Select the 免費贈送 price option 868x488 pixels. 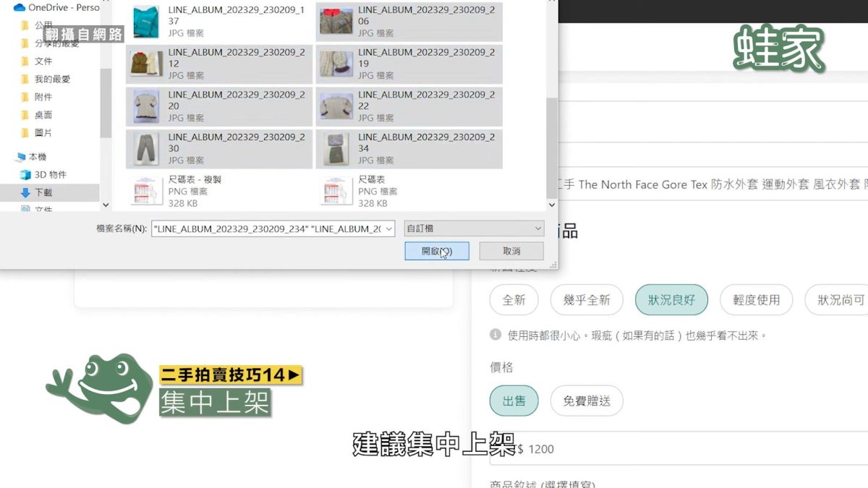pyautogui.click(x=587, y=401)
